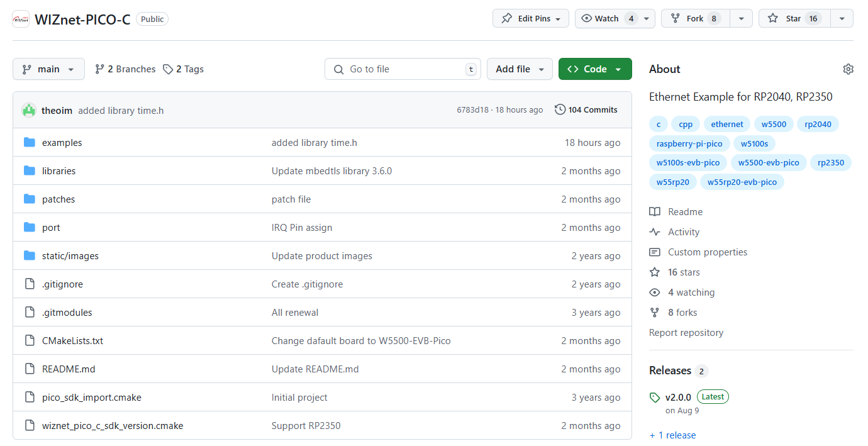The width and height of the screenshot is (868, 446).
Task: Select the ethernet topic tag
Action: pyautogui.click(x=727, y=125)
